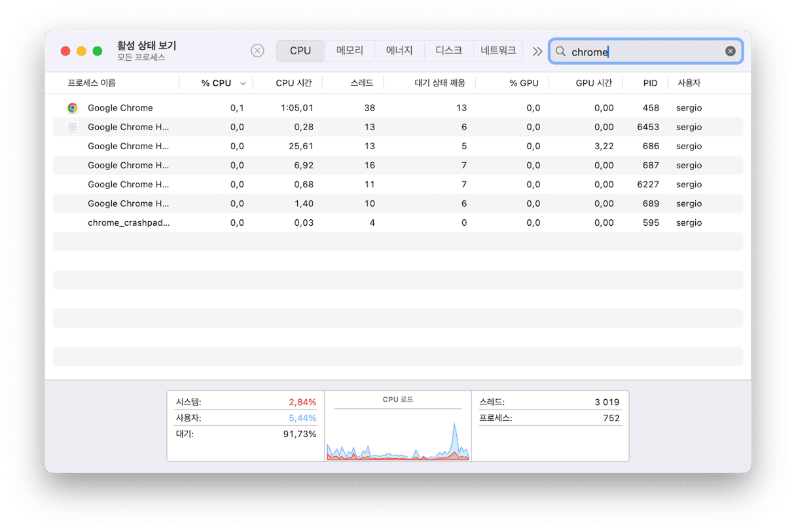The width and height of the screenshot is (796, 532).
Task: Select Google Chrome H... row with PID 686
Action: (397, 146)
